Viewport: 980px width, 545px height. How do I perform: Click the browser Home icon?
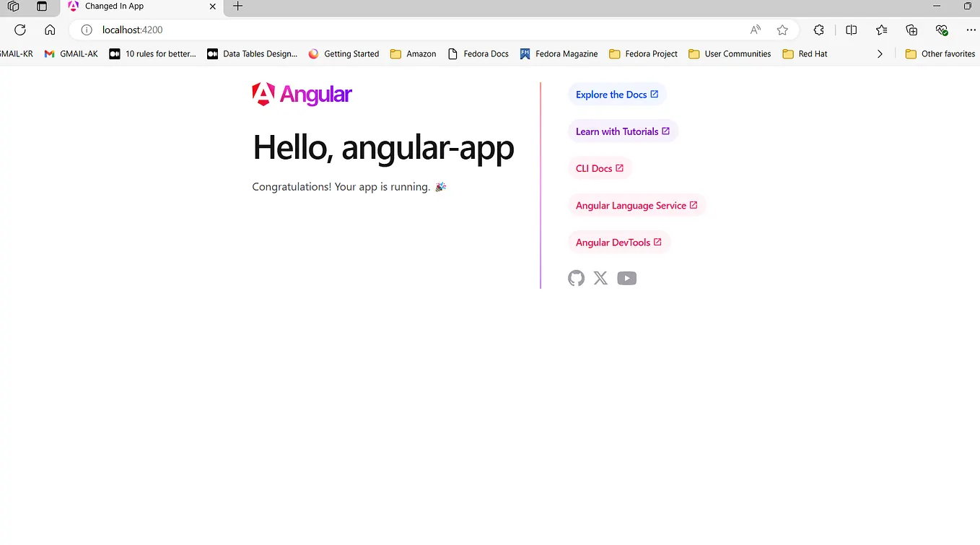coord(48,30)
